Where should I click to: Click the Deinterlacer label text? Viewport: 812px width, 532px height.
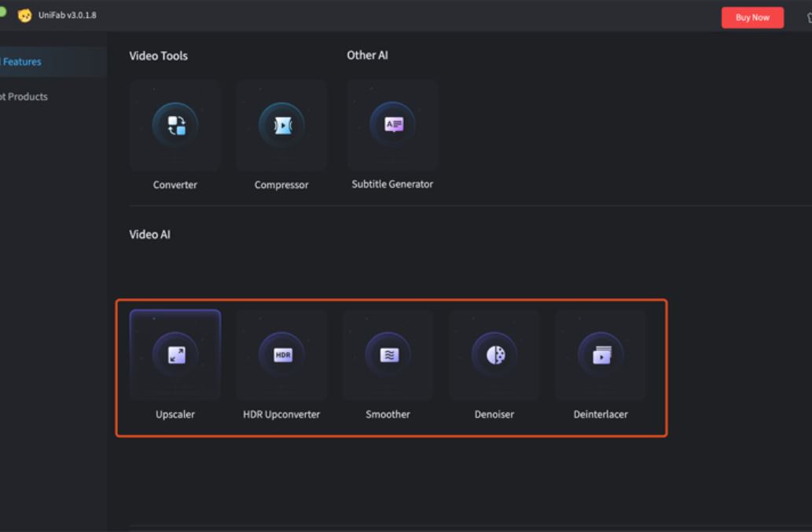point(601,415)
